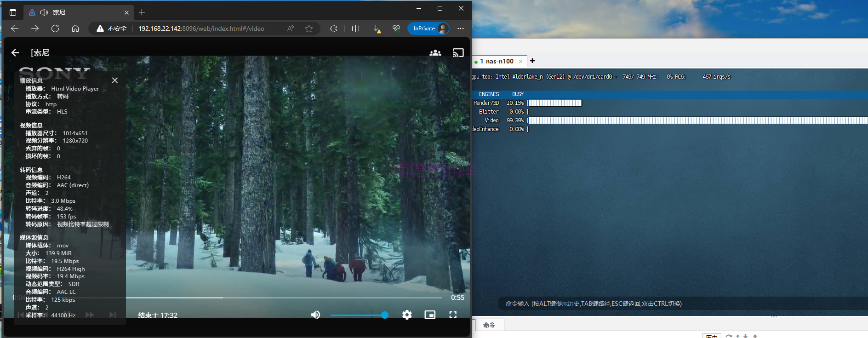Click the 0:55 remaining time label
Screen dimensions: 868x338
pyautogui.click(x=457, y=298)
